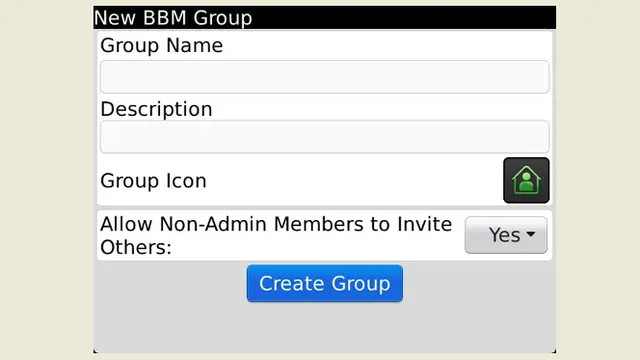Image resolution: width=640 pixels, height=360 pixels.
Task: Click the Description label
Action: [x=156, y=109]
